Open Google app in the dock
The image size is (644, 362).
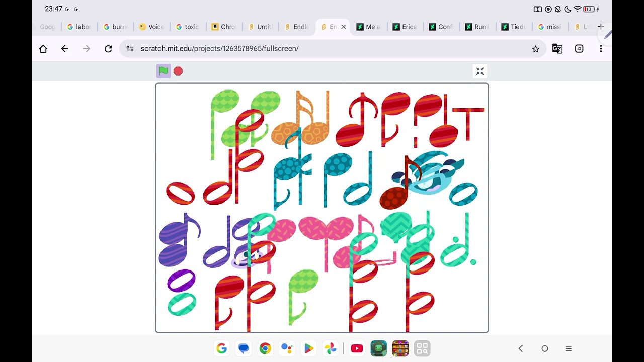point(222,348)
